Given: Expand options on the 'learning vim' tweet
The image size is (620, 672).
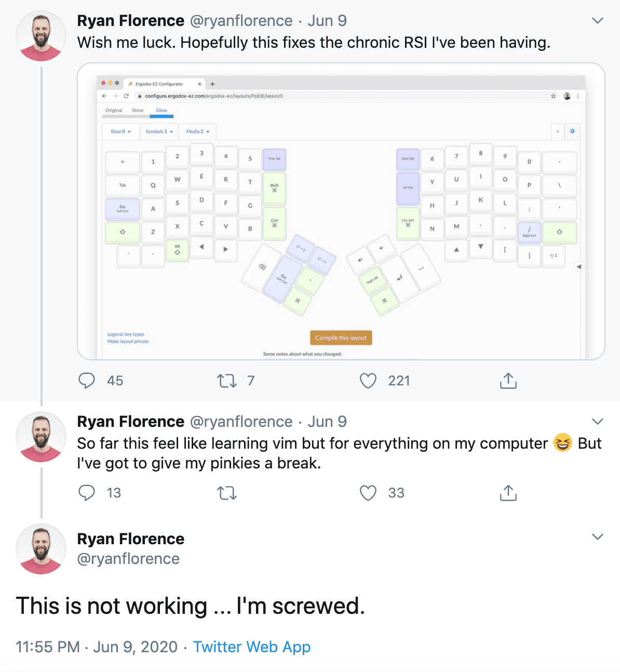Looking at the screenshot, I should [598, 421].
